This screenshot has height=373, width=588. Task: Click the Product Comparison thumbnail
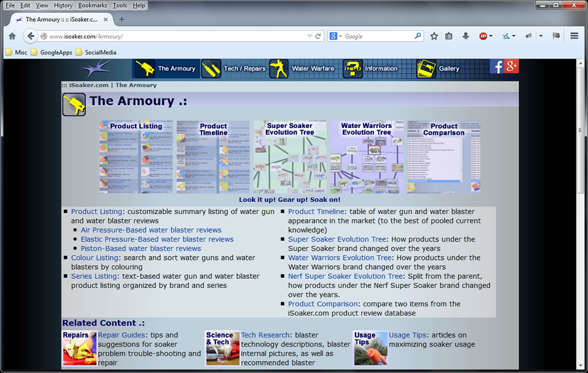[x=444, y=157]
